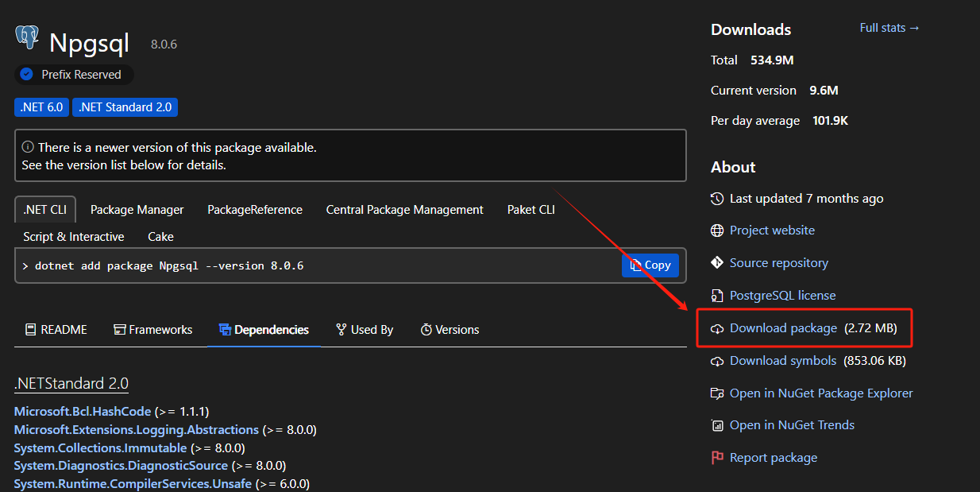Open the README tab
This screenshot has width=980, height=492.
[x=56, y=329]
